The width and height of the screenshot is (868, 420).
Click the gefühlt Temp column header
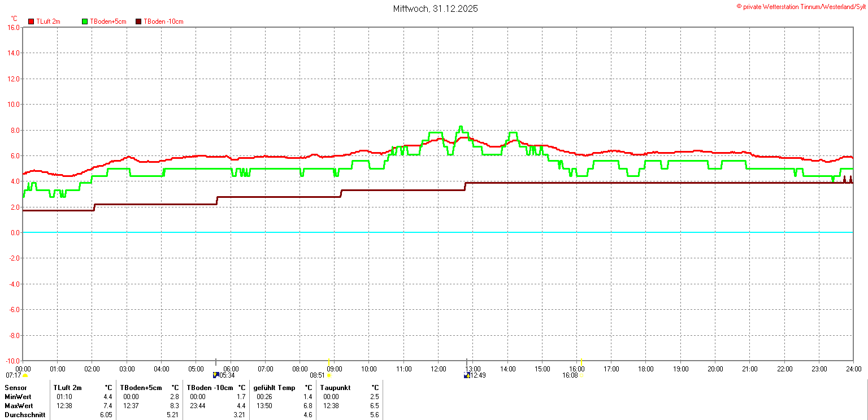click(274, 388)
